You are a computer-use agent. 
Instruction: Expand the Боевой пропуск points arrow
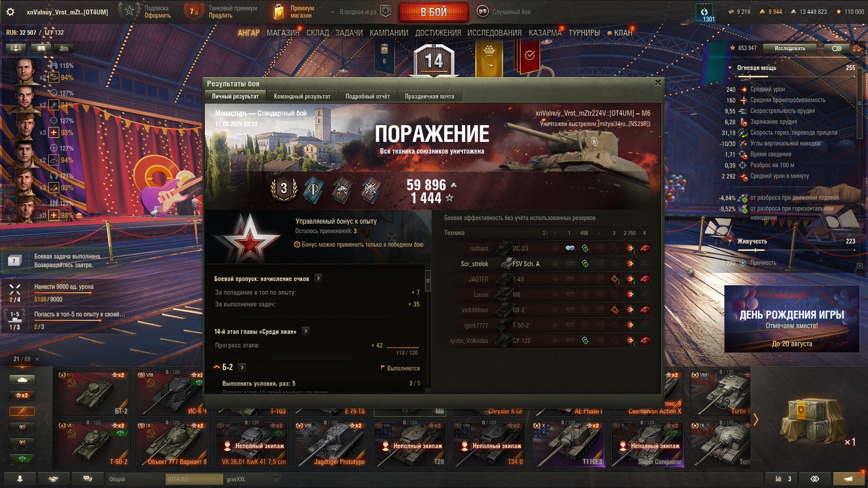pos(318,278)
